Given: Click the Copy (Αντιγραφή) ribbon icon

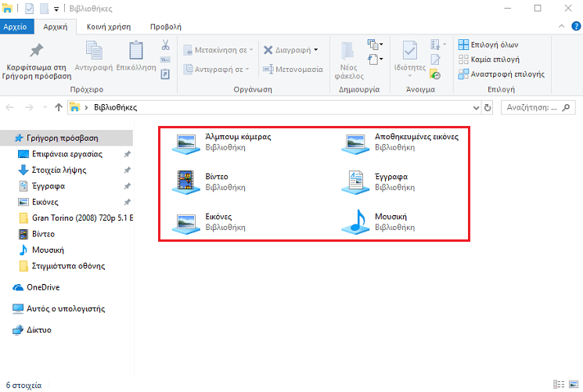Looking at the screenshot, I should [94, 50].
